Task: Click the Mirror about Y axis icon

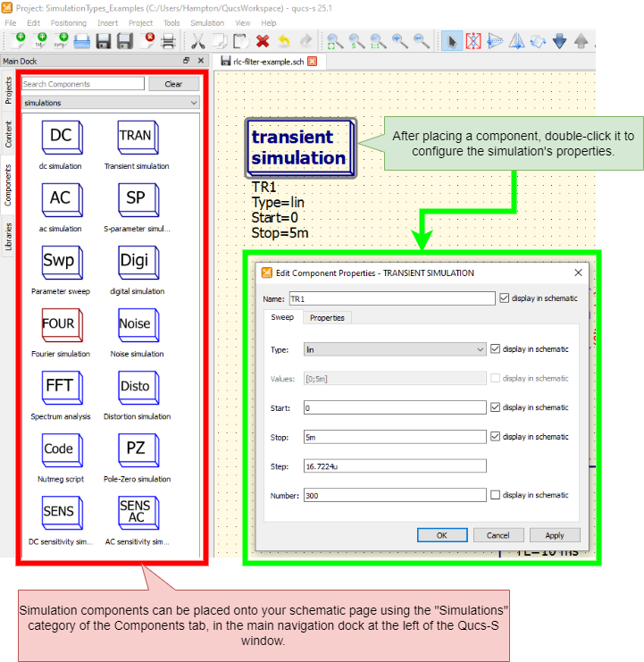Action: [x=516, y=41]
